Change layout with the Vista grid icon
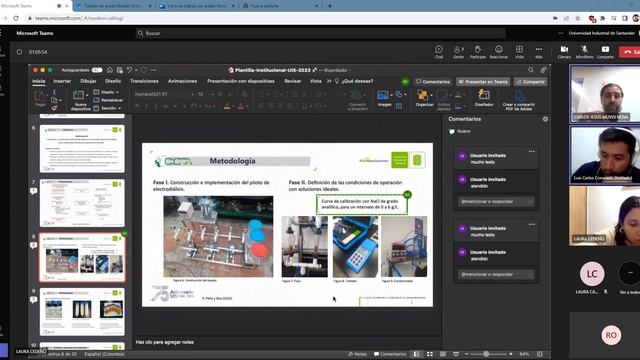 click(519, 52)
